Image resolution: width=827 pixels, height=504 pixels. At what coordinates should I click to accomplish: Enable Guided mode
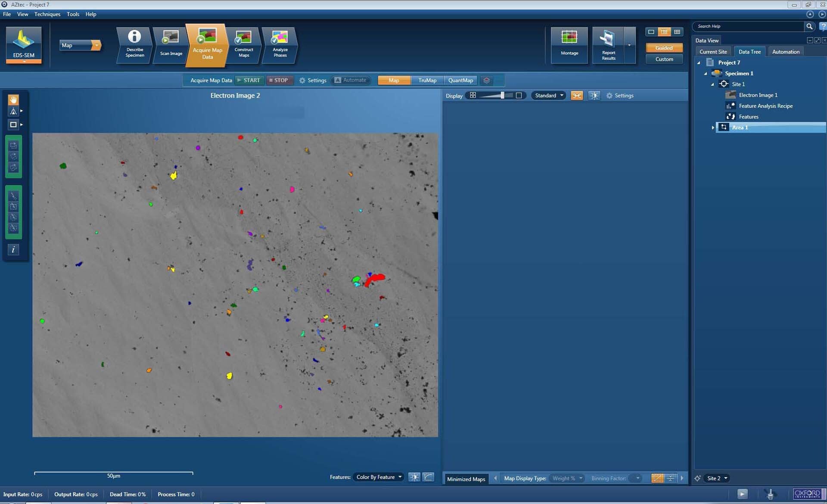(664, 48)
